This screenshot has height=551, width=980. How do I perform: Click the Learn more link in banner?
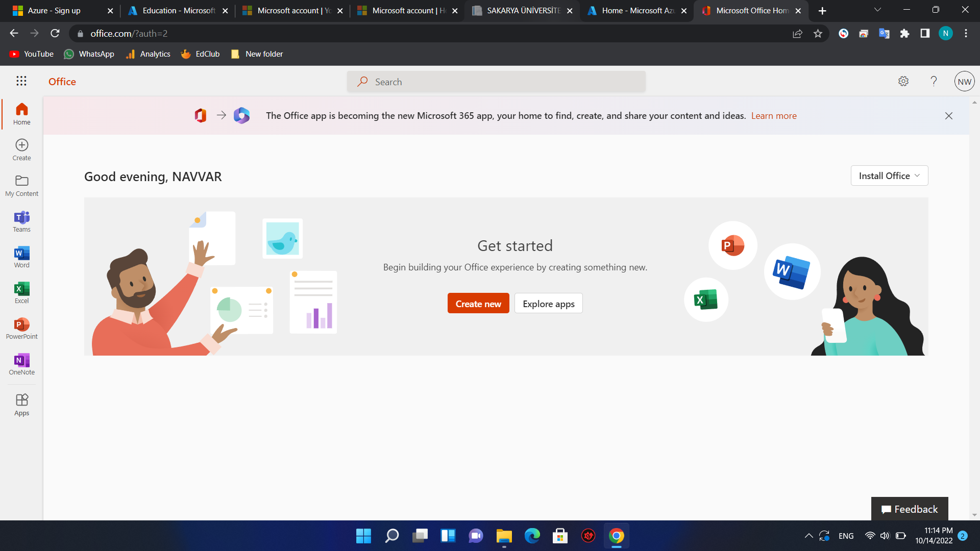(x=773, y=116)
